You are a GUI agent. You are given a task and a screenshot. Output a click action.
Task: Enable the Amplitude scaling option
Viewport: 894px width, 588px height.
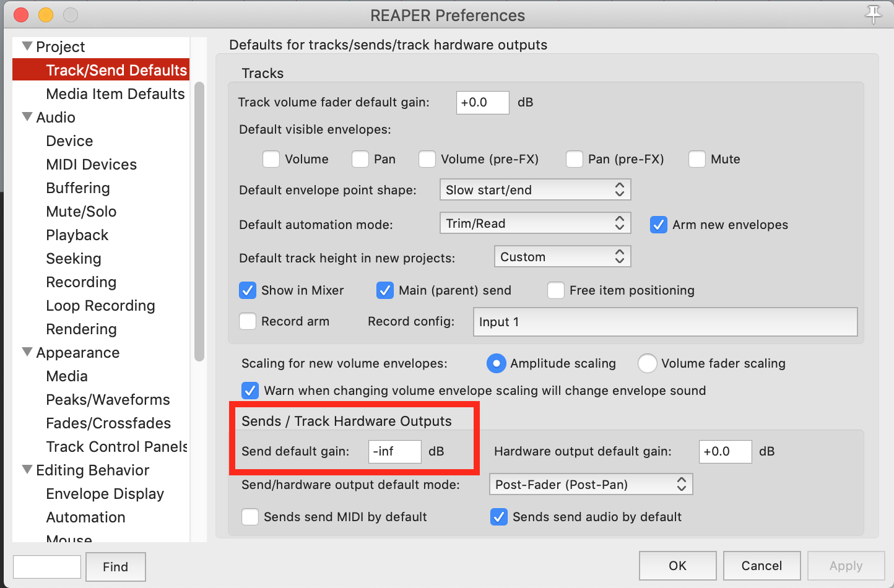click(x=496, y=363)
